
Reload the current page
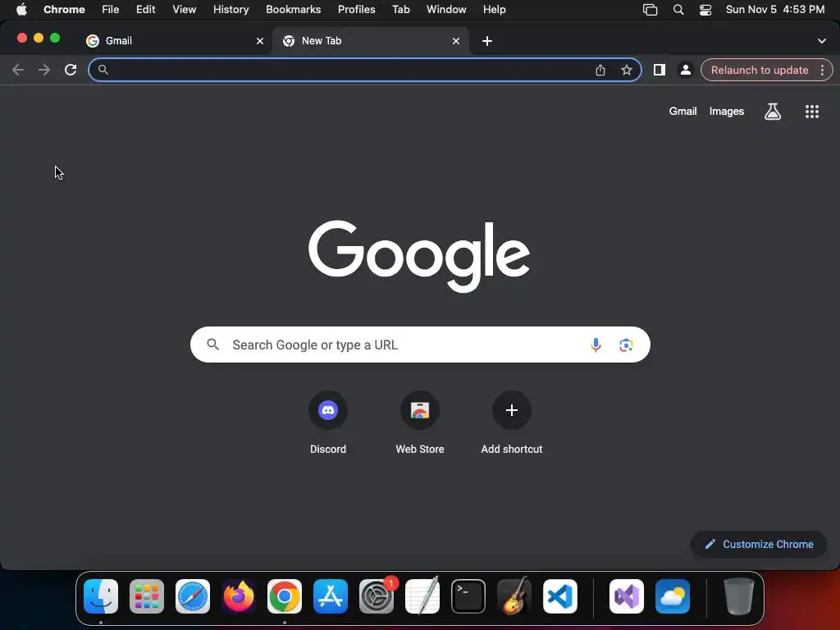coord(71,70)
